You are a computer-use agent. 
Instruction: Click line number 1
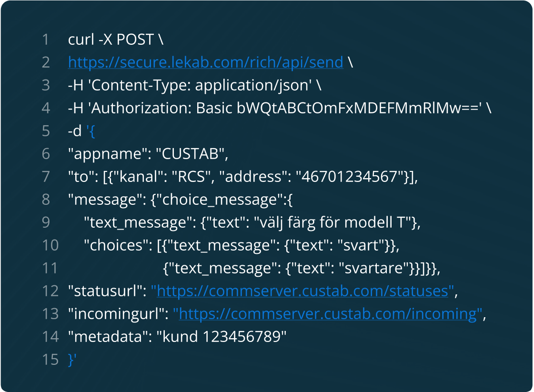(x=46, y=40)
